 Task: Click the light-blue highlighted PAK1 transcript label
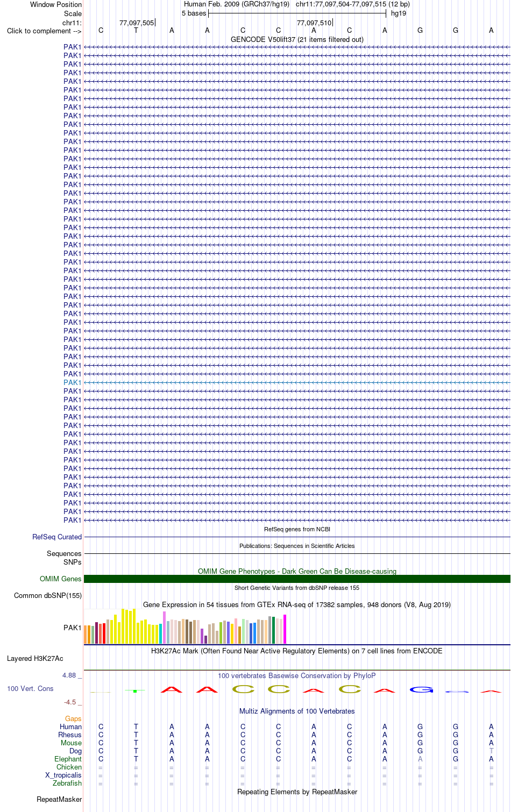pos(73,382)
